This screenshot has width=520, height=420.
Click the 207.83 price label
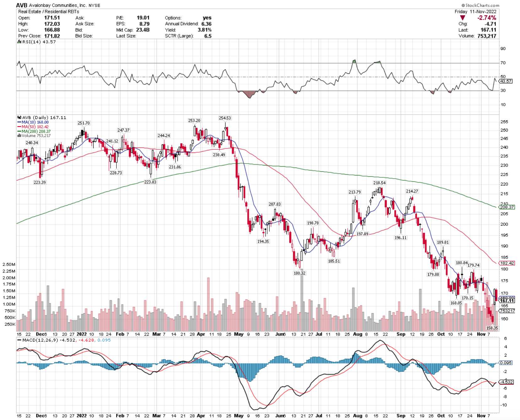[275, 204]
